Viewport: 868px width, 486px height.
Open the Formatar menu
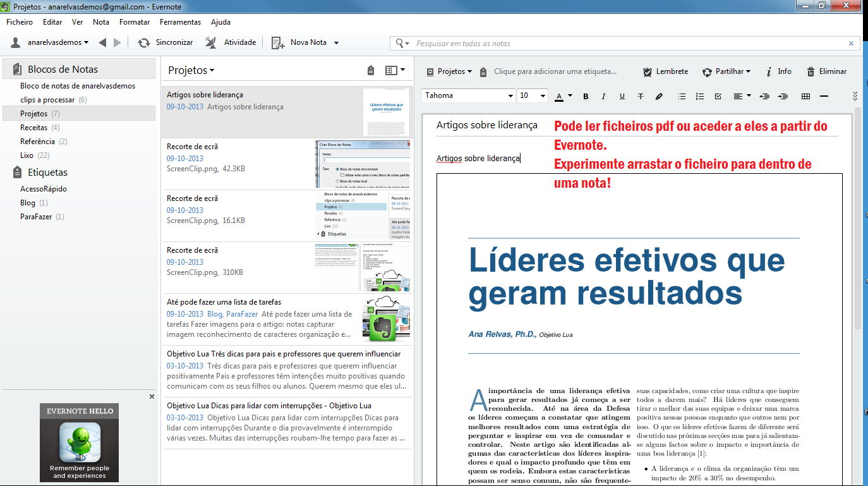click(x=135, y=22)
